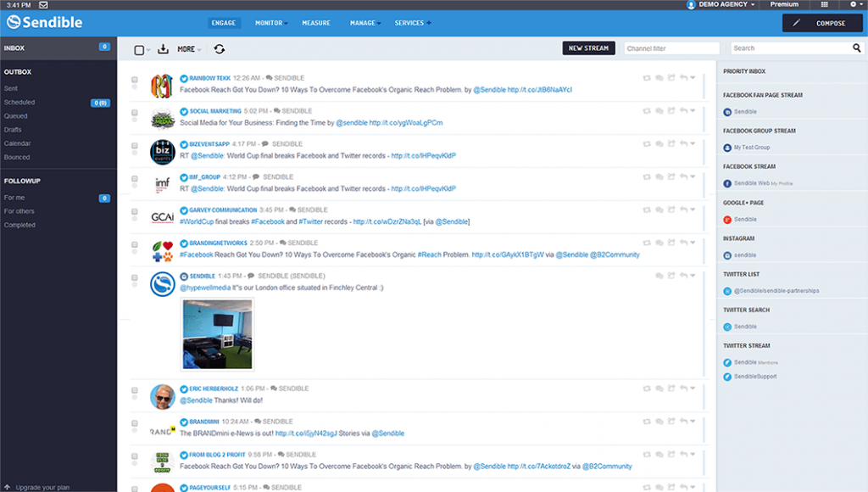Screen dimensions: 868x492
Task: Click the Sendible London office photo thumbnail
Action: pyautogui.click(x=216, y=335)
